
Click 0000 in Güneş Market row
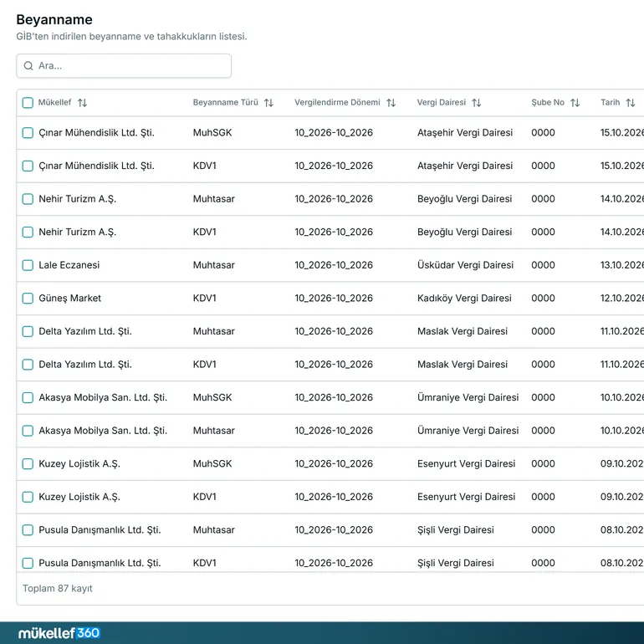[543, 299]
